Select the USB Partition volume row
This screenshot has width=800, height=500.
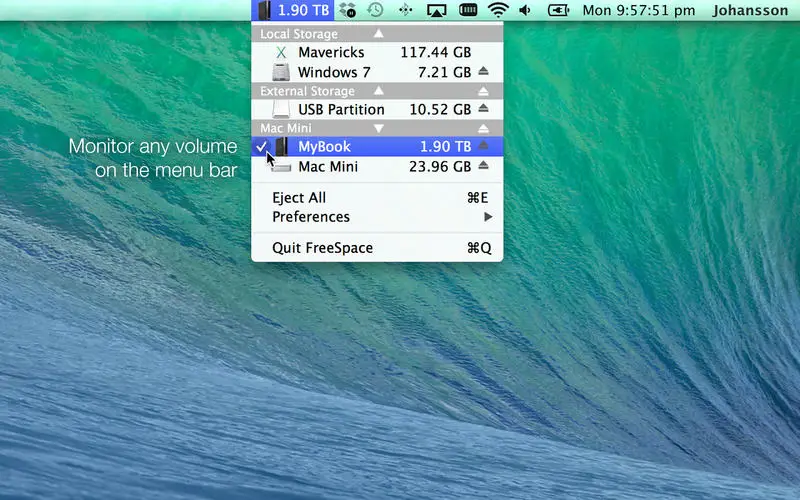point(377,109)
